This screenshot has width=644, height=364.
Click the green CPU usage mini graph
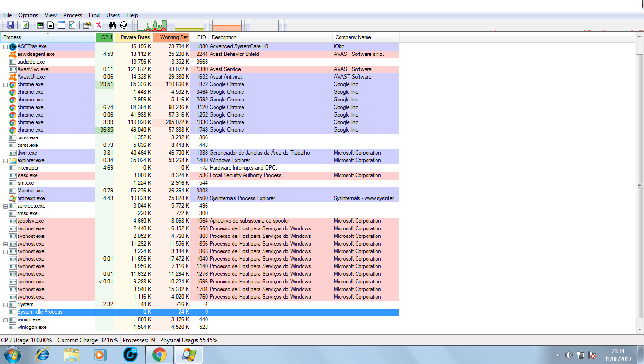[x=152, y=25]
